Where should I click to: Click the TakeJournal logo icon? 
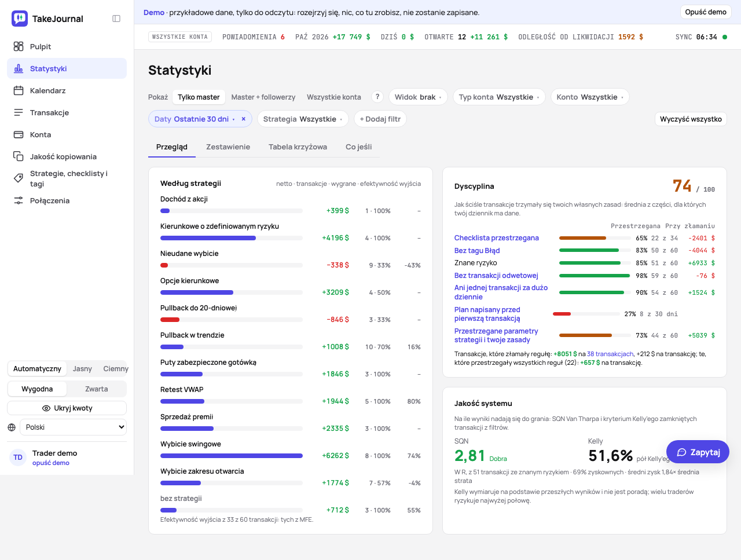click(x=20, y=19)
